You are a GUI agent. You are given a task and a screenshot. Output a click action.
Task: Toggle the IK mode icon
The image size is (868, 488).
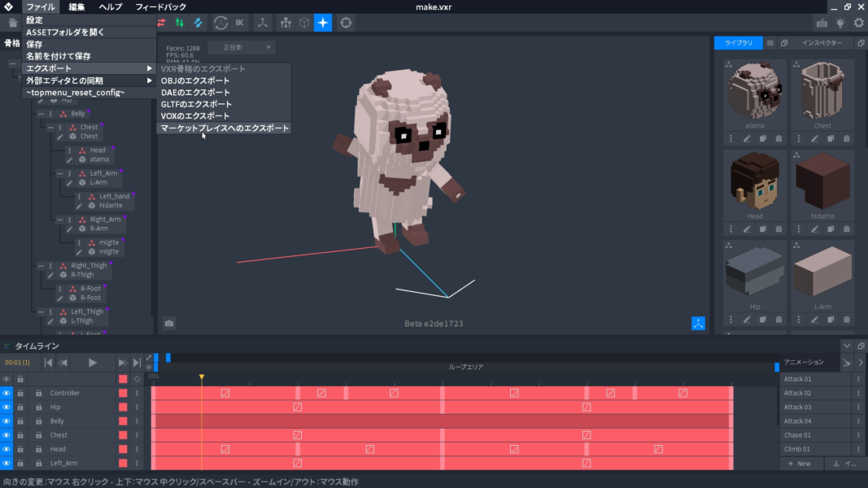tap(239, 23)
